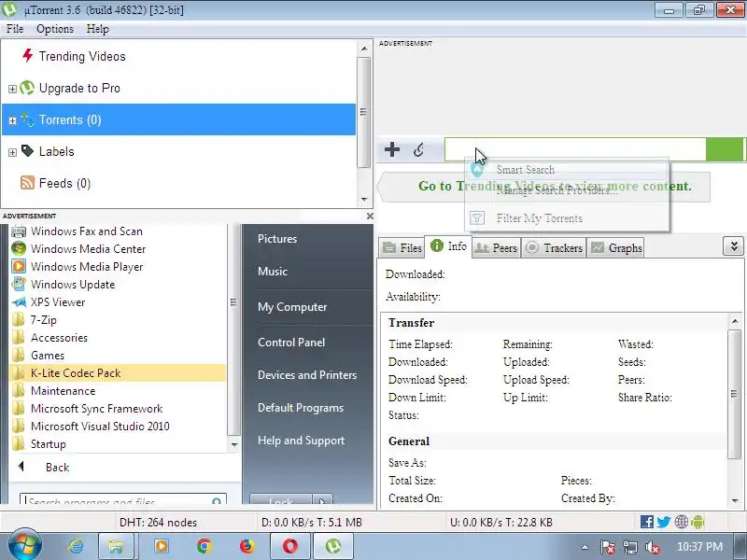Open Control Panel from Start menu
Viewport: 747px width, 560px height.
click(291, 343)
